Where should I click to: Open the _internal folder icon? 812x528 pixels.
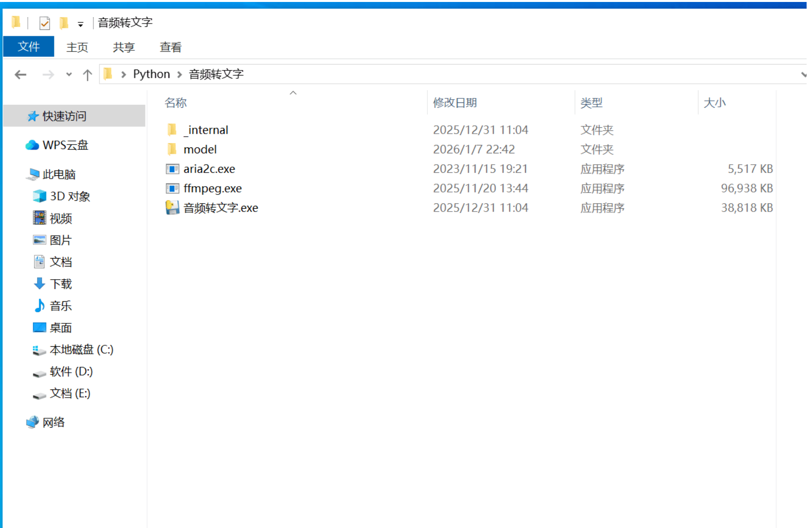click(172, 130)
